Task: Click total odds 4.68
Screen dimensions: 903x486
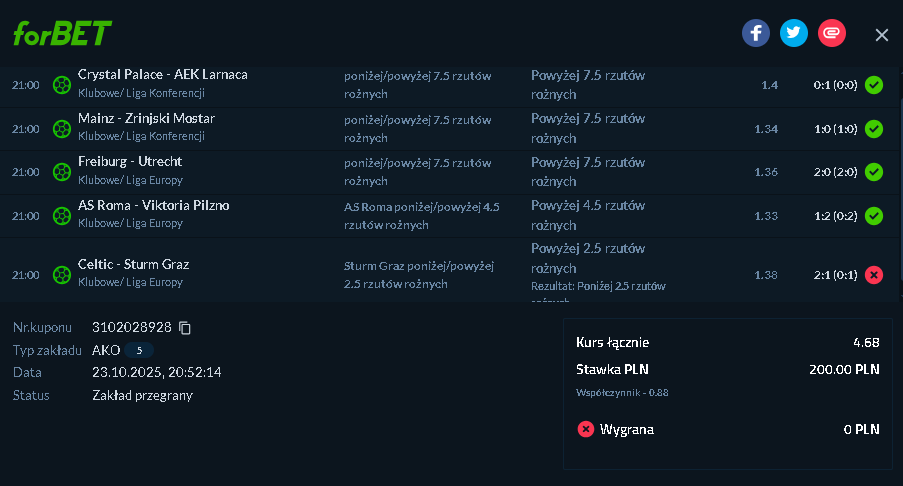Action: 866,343
